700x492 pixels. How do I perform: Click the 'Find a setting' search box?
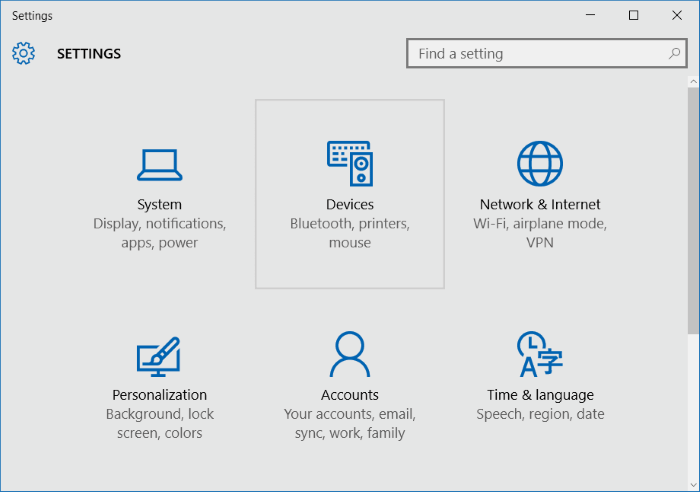tap(546, 53)
